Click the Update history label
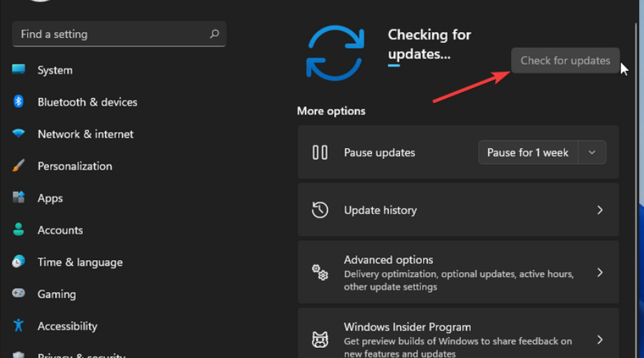 (x=381, y=210)
